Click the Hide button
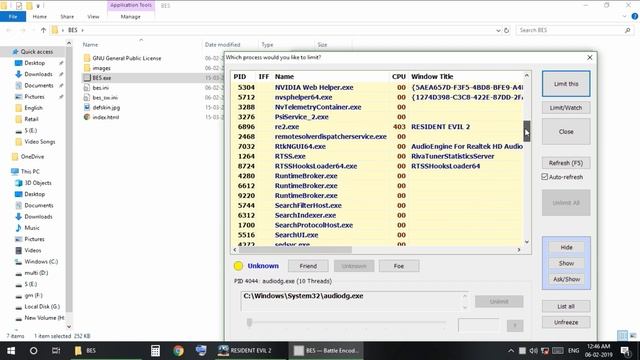 click(566, 247)
